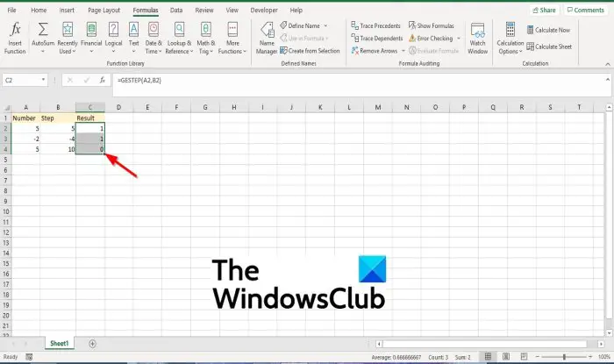The height and width of the screenshot is (364, 614).
Task: Switch to Page Break Preview view
Action: (524, 357)
